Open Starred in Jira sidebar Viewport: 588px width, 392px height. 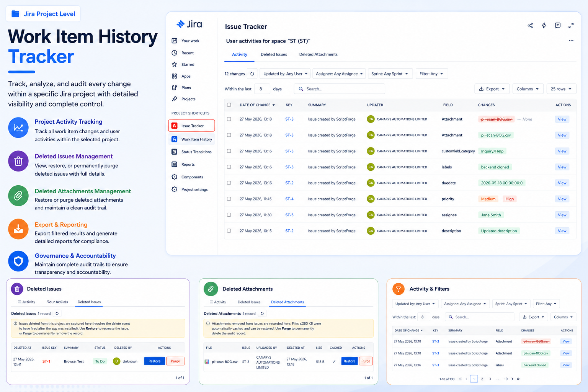point(188,64)
